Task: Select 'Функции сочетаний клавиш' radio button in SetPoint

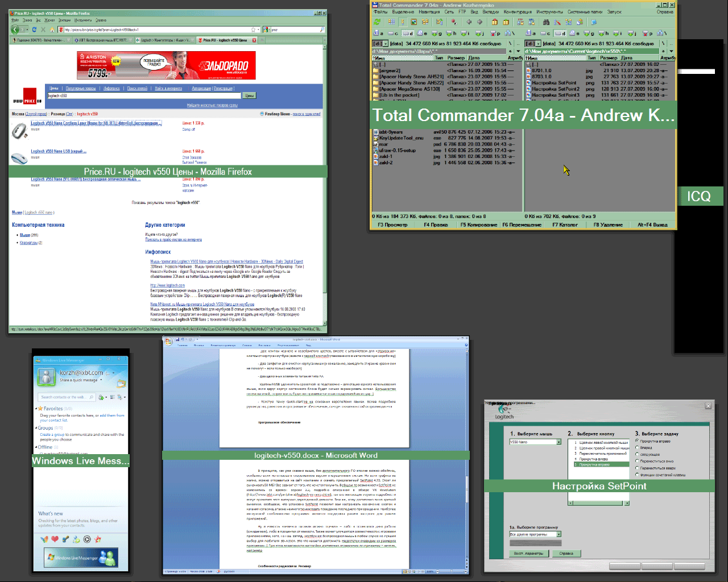Action: click(x=637, y=475)
